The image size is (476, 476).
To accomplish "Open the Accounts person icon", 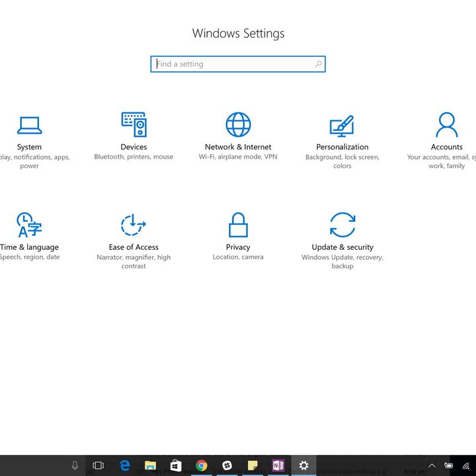I will 446,124.
